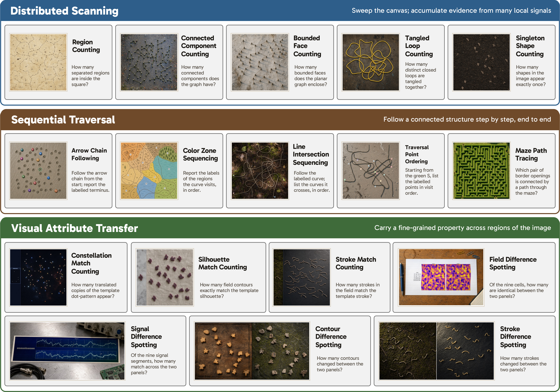Click the Line Intersection Sequencing title

(x=311, y=154)
